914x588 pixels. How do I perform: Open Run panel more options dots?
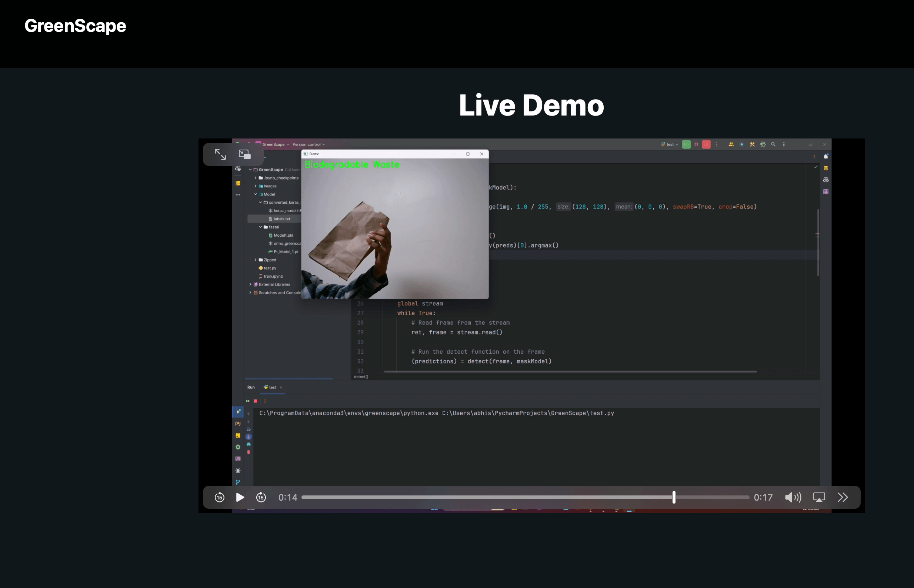pos(265,401)
